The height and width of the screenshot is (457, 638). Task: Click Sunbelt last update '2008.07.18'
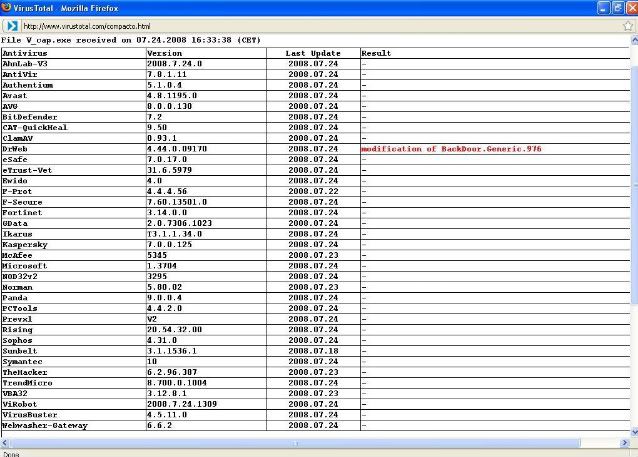[313, 351]
